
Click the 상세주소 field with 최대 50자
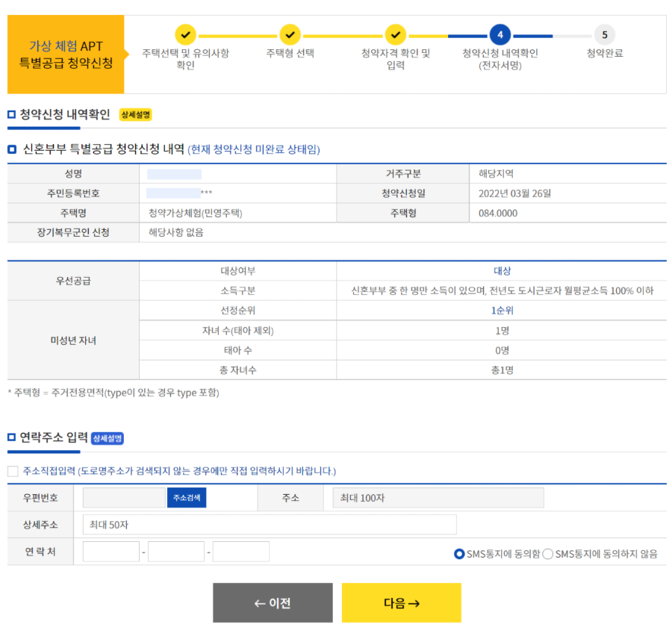pos(270,525)
